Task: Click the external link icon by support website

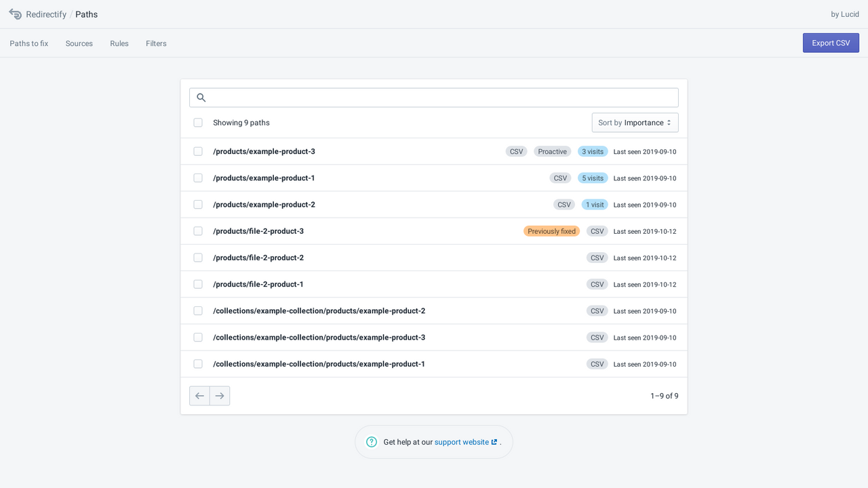Action: pos(494,442)
